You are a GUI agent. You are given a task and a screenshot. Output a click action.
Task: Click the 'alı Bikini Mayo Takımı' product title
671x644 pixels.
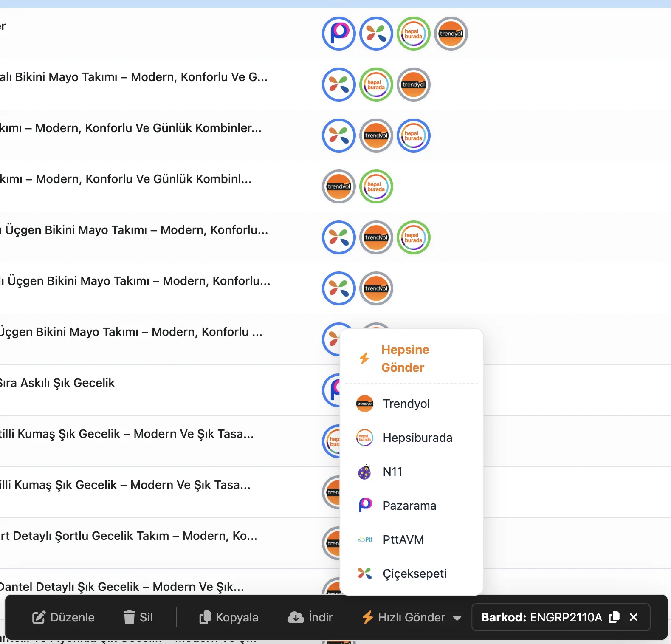point(134,77)
